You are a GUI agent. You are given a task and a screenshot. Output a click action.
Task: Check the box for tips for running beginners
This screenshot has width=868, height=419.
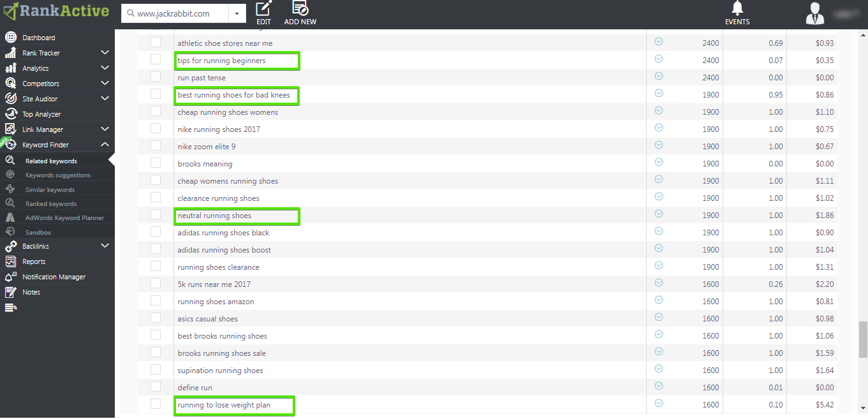coord(156,60)
